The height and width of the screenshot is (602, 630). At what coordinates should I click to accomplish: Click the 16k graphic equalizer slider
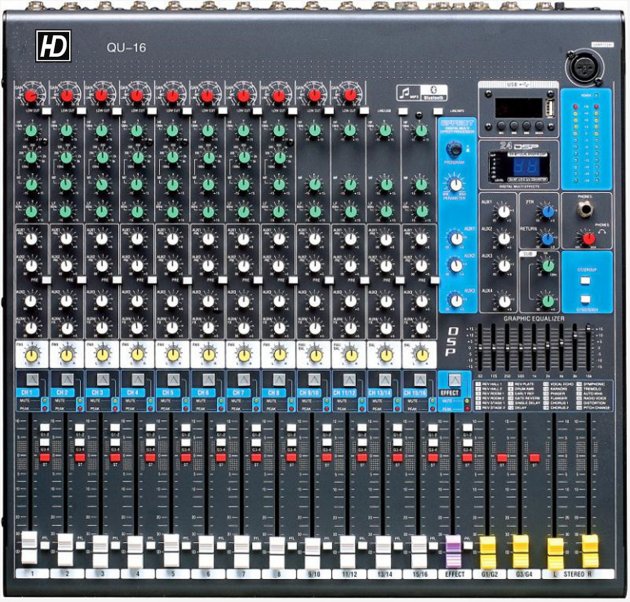tap(588, 329)
